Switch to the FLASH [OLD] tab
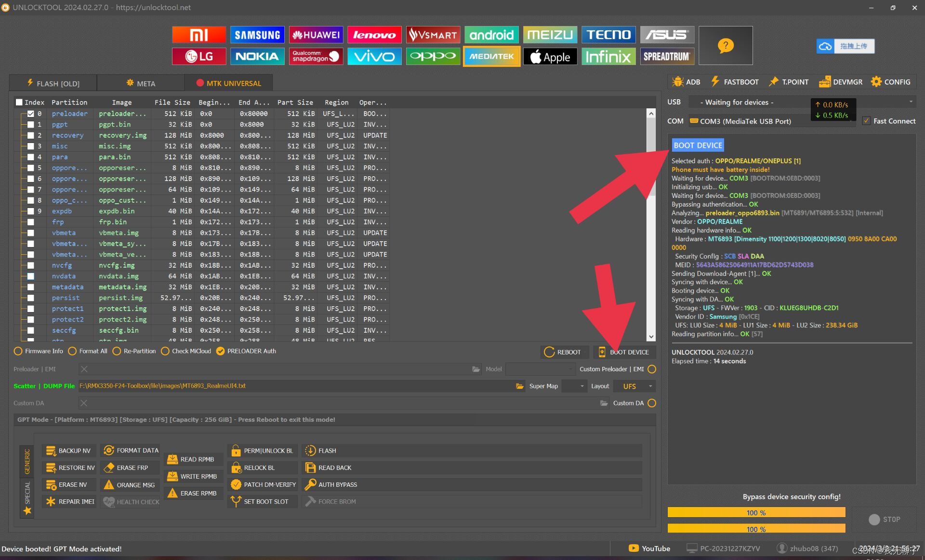The width and height of the screenshot is (925, 560). click(53, 83)
